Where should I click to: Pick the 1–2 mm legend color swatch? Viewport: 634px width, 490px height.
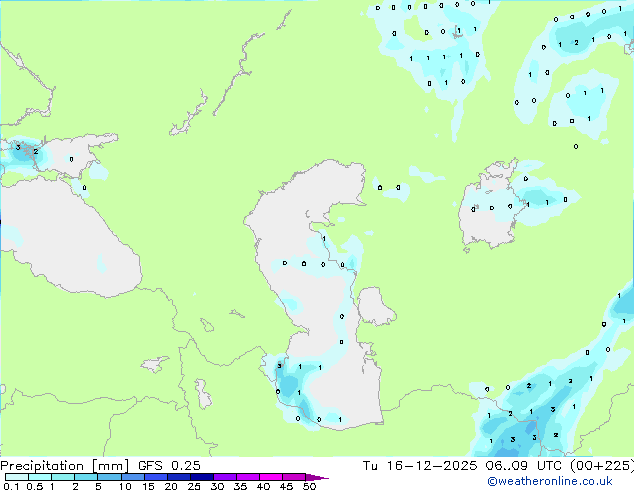(x=63, y=477)
